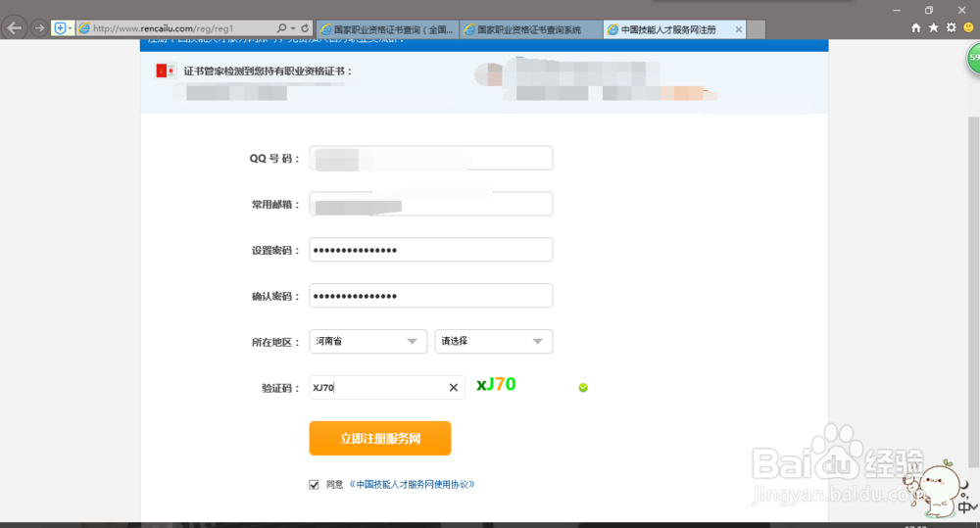Click the cartoon mascot input-method icon
Screen dimensions: 980x528
click(x=936, y=489)
